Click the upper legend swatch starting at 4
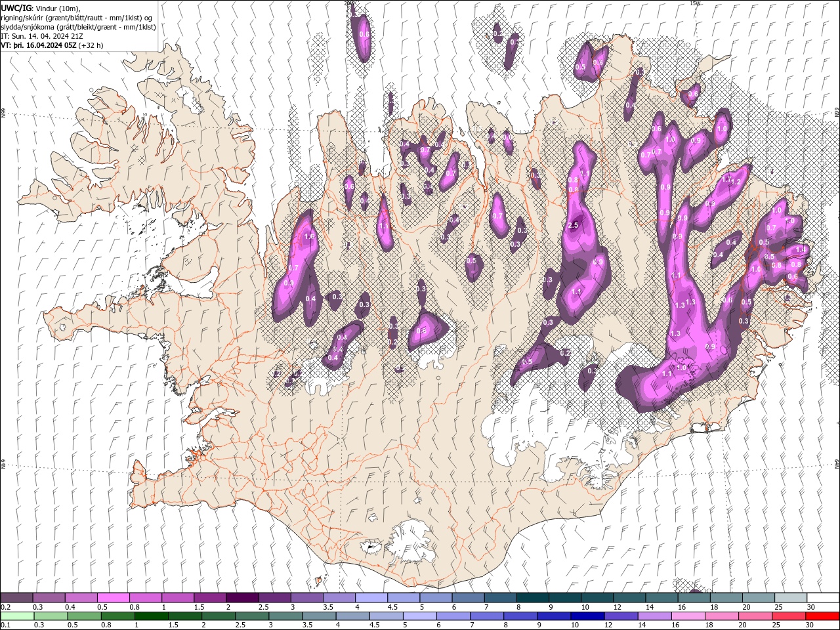840x630 pixels. click(371, 598)
